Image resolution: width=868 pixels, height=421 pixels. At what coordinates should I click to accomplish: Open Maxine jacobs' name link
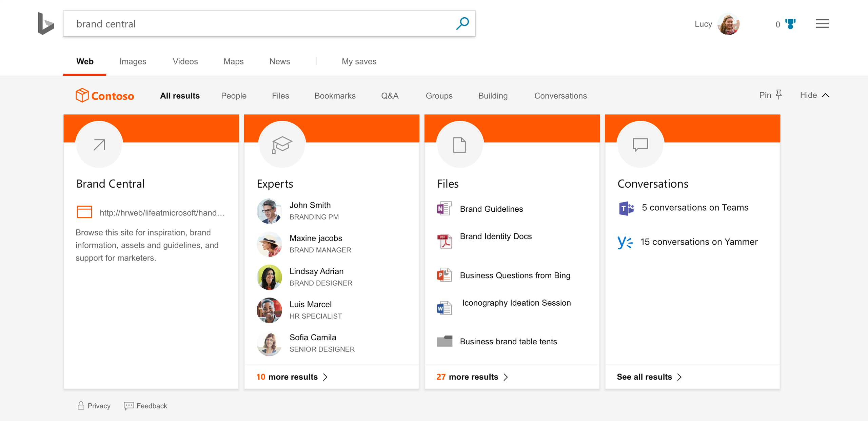[x=316, y=238]
